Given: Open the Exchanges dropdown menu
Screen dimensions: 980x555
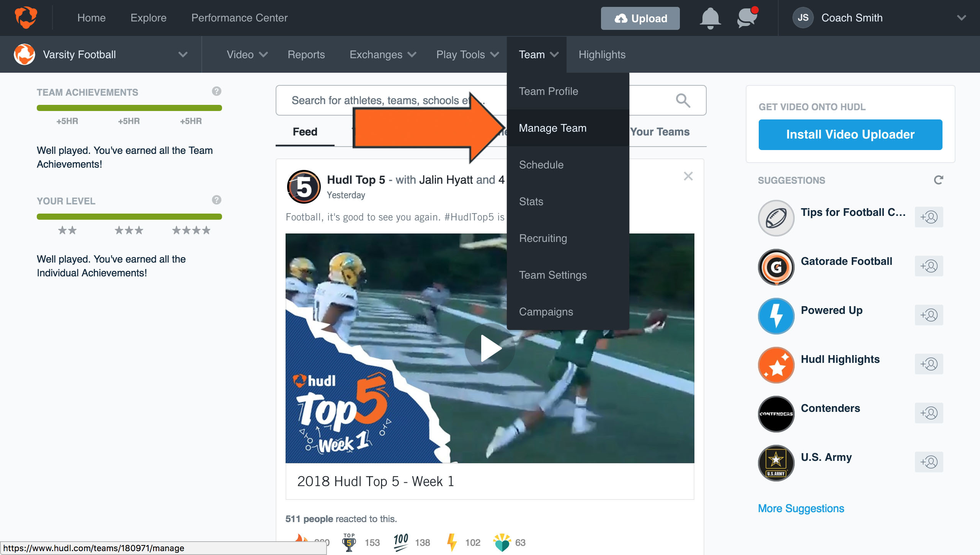Looking at the screenshot, I should pos(382,54).
